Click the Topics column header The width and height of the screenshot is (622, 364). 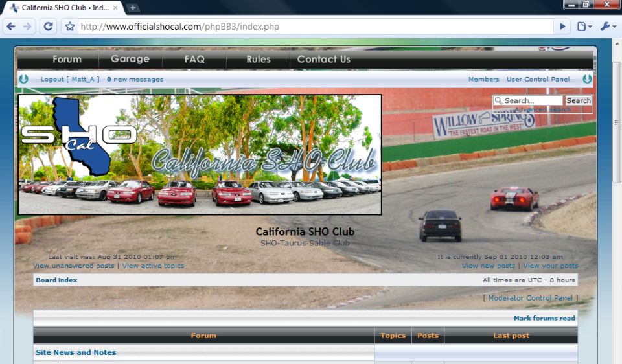393,336
